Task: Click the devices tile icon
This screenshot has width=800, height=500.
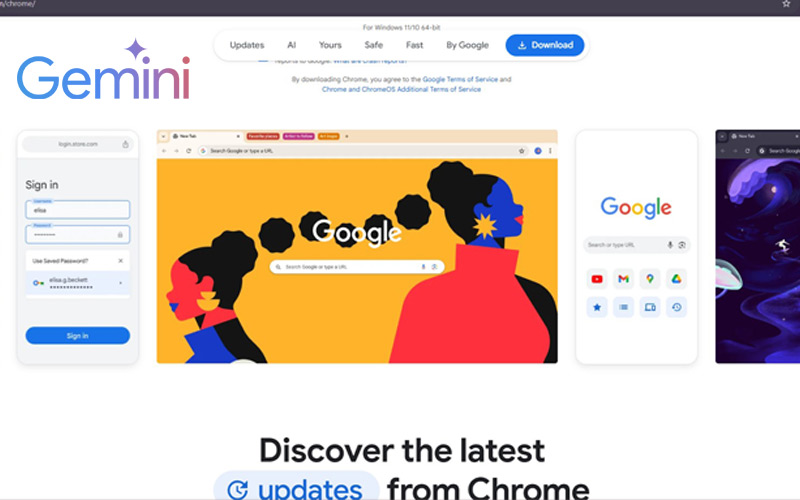Action: (x=650, y=307)
